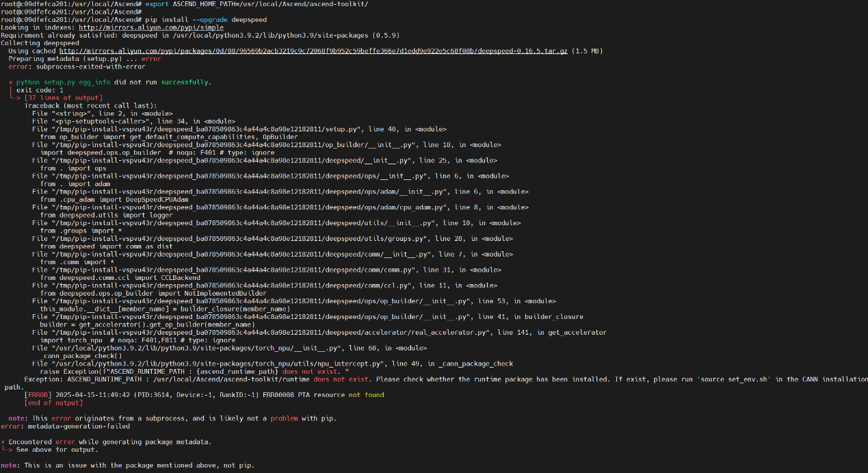Click the red '[end of output]' marker
Viewport: 868px width, 473px height.
[x=53, y=402]
